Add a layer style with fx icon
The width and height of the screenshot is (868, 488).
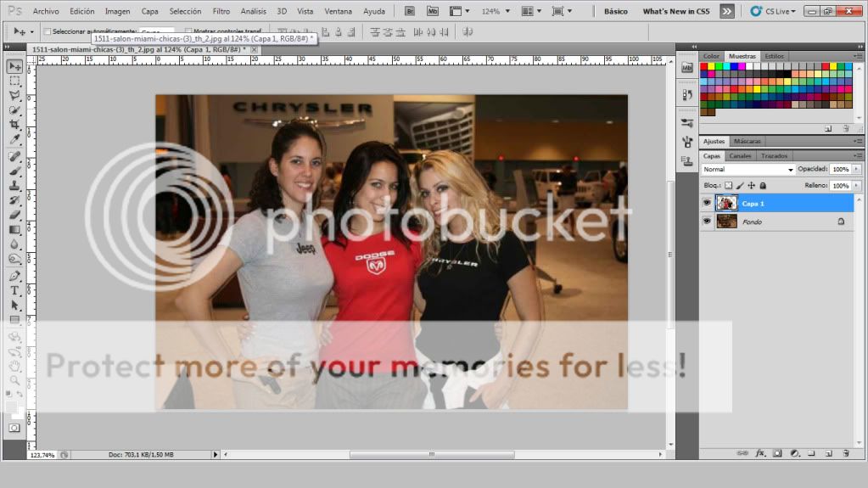[x=760, y=453]
